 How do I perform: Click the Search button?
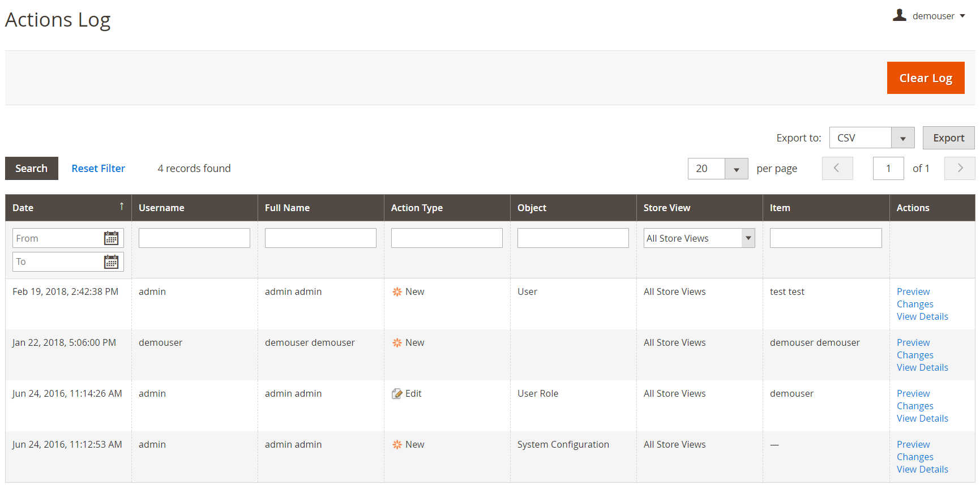point(31,168)
